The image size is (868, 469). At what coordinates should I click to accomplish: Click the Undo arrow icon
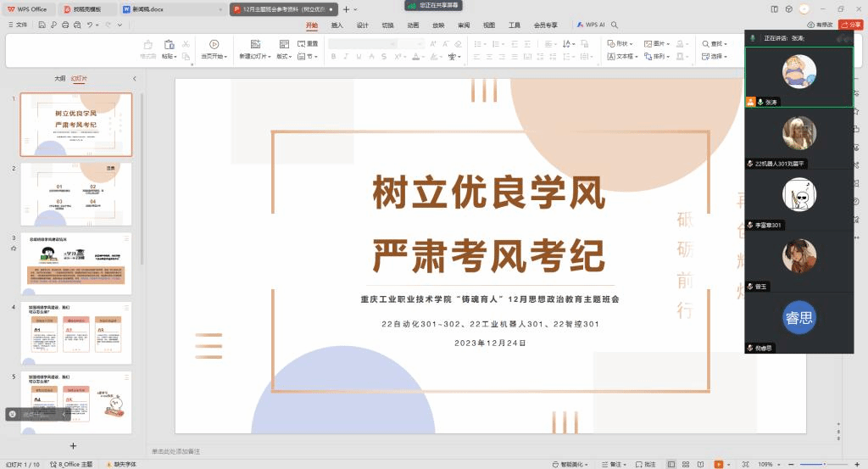(90, 25)
